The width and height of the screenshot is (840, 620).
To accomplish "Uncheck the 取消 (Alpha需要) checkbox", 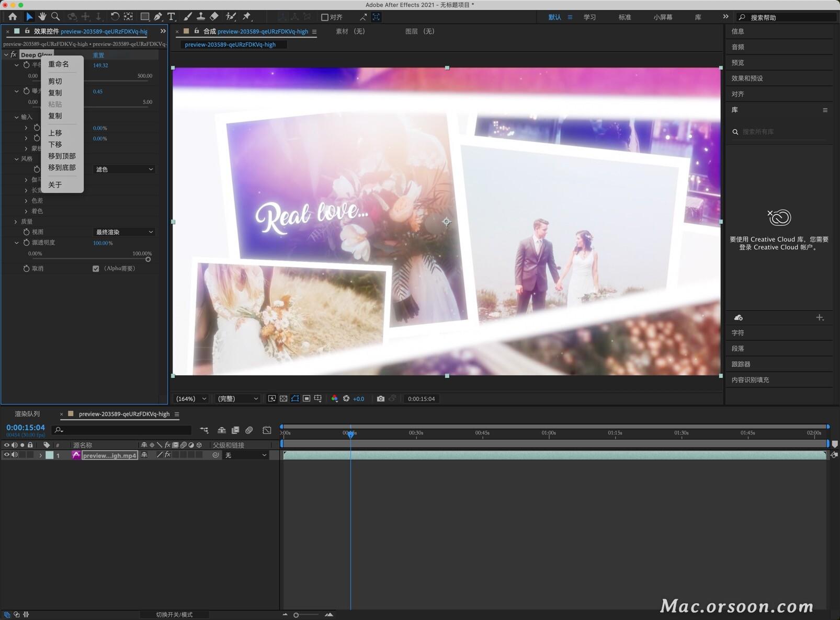I will [96, 269].
